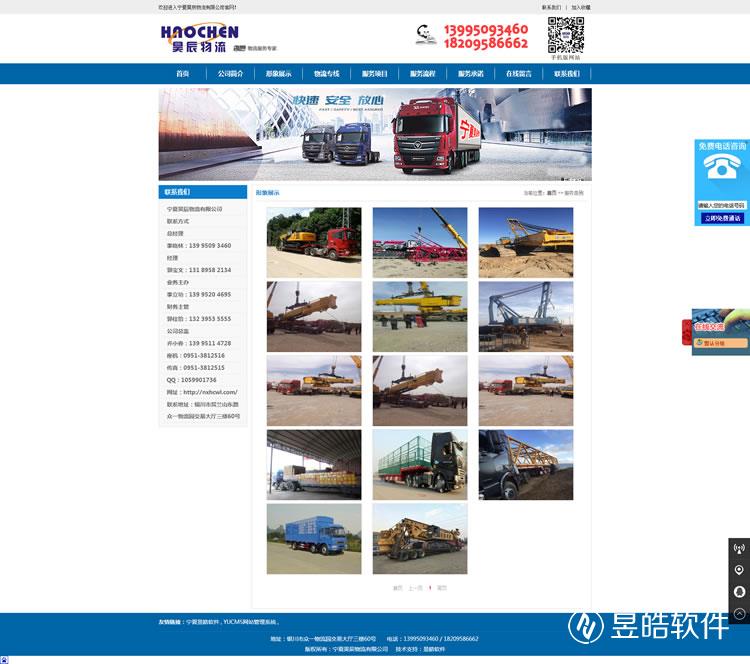Viewport: 750px width, 664px height.
Task: Click the location pin icon in right sidebar
Action: [x=739, y=570]
